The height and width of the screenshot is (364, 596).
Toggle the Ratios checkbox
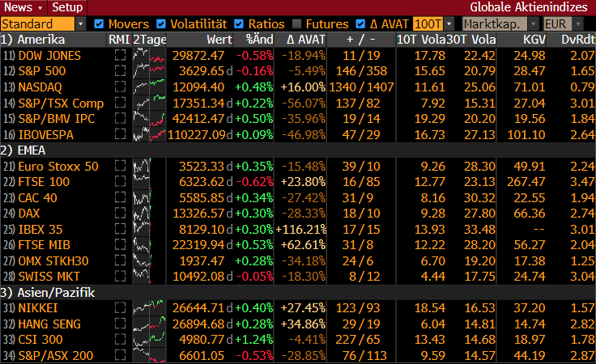(x=239, y=24)
